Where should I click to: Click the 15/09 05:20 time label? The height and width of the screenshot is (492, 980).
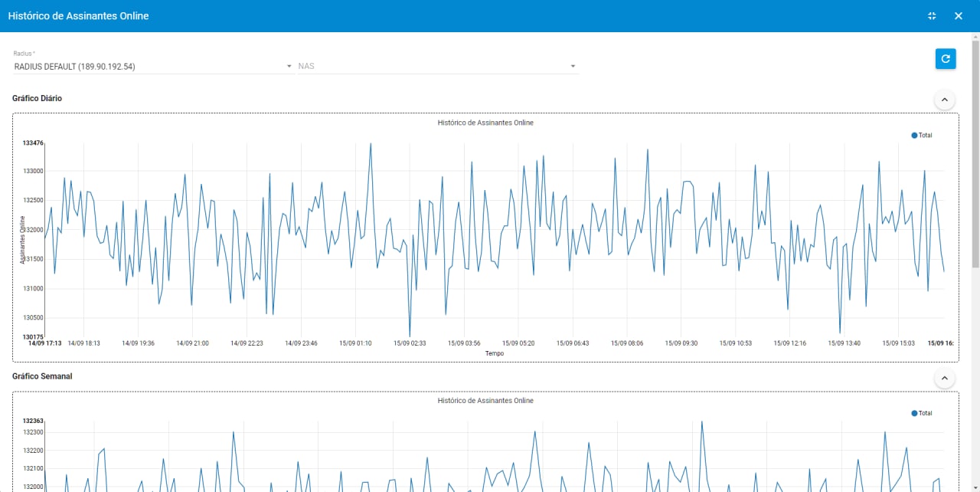click(x=518, y=343)
